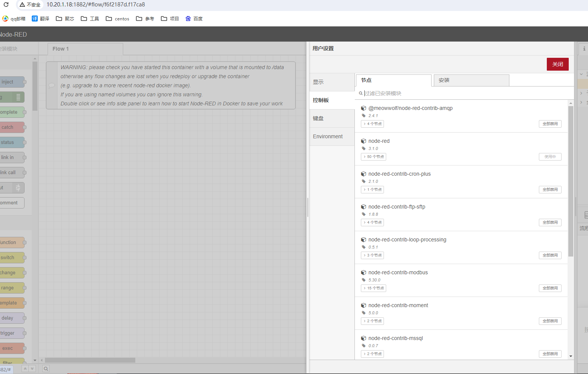Disable all nodes of node-red-contrib-ftp-sftp

[x=550, y=223]
